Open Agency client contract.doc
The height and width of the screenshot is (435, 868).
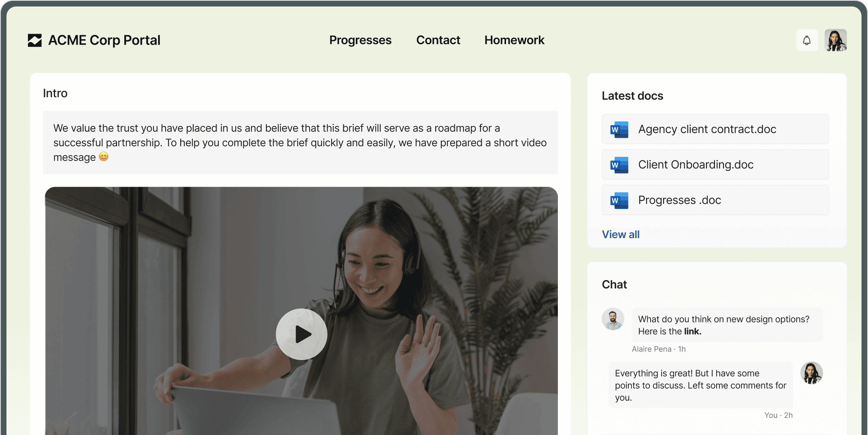point(707,129)
